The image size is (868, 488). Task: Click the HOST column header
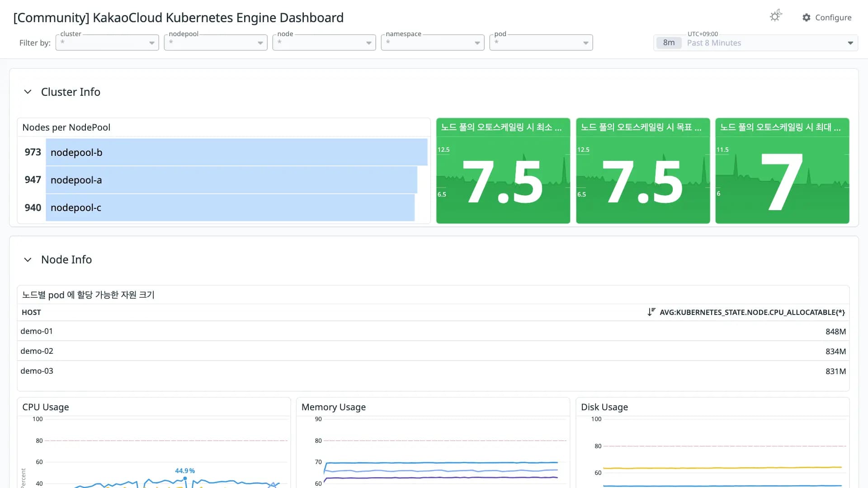31,312
